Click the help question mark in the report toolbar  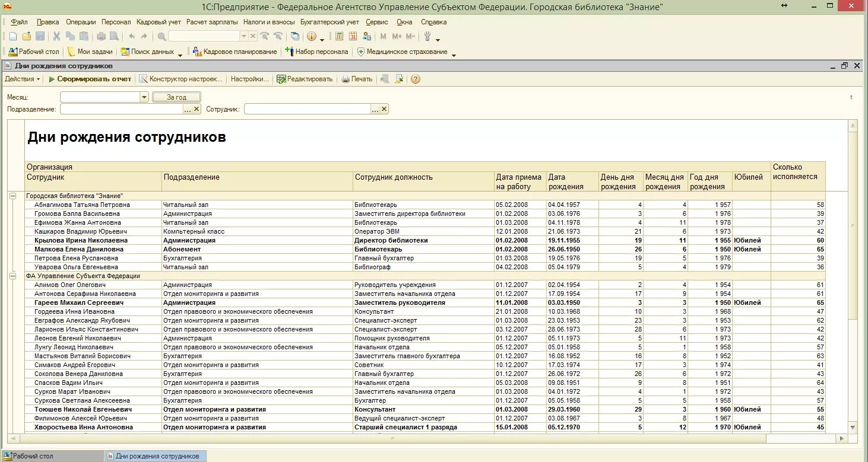(x=416, y=79)
